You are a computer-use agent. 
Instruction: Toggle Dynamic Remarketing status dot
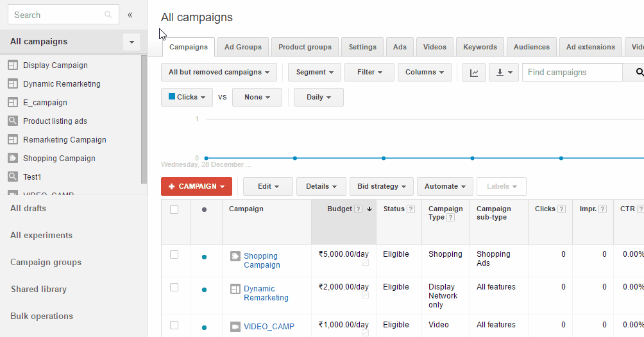204,289
